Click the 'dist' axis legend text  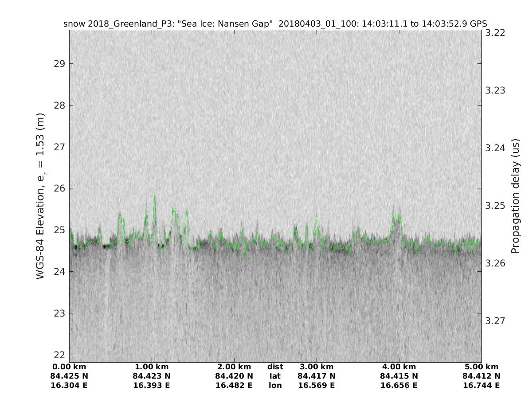275,367
